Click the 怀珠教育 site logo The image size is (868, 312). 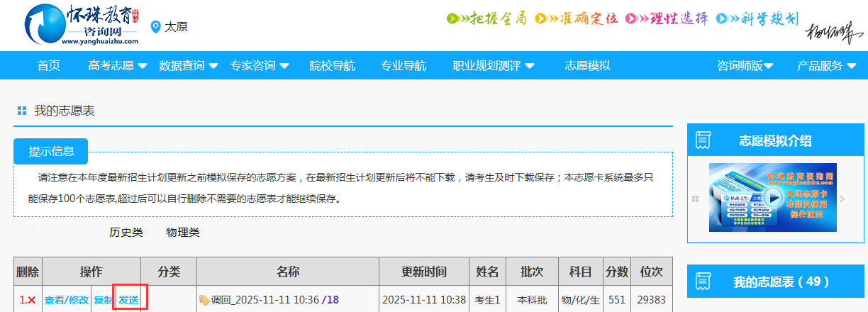[x=78, y=26]
